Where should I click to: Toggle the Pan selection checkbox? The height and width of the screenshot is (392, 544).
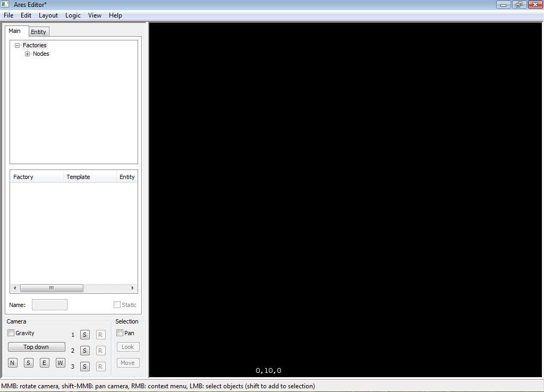[x=120, y=333]
